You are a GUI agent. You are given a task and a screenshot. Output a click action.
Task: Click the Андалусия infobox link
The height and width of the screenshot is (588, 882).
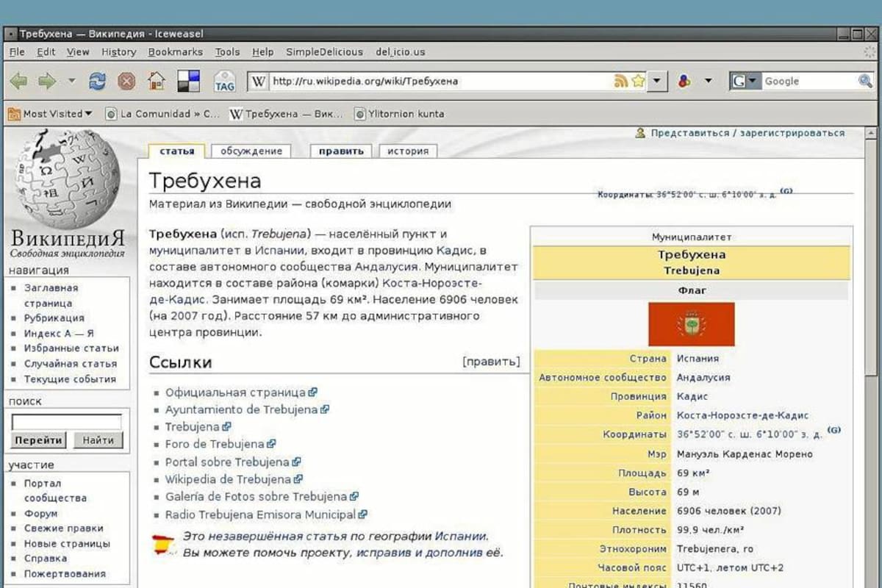(703, 377)
